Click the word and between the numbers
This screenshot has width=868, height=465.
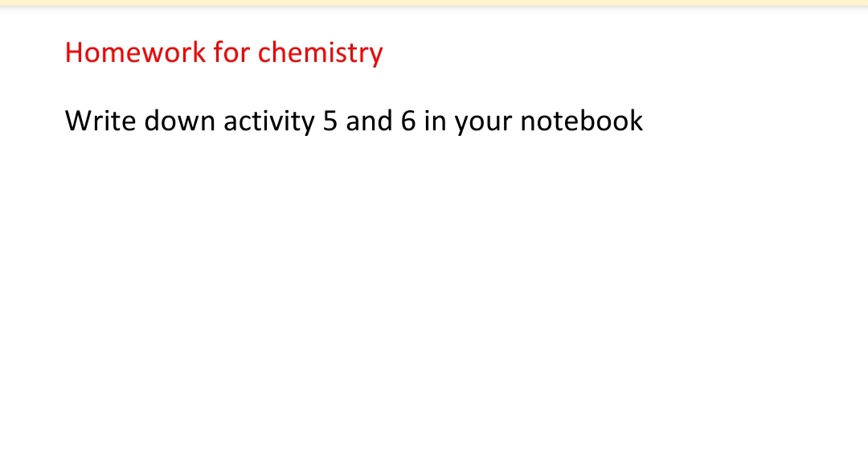coord(368,121)
